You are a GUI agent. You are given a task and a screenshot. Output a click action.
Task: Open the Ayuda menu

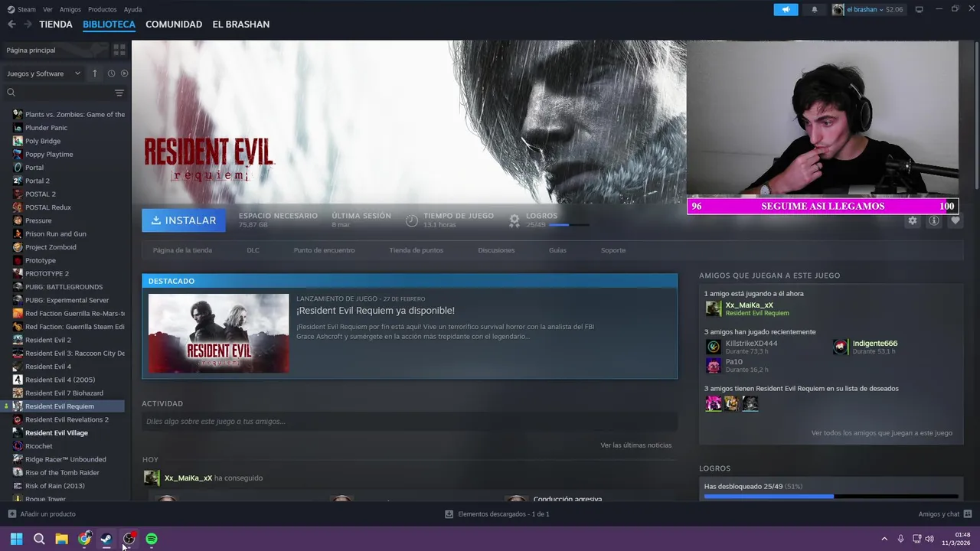[x=132, y=9]
